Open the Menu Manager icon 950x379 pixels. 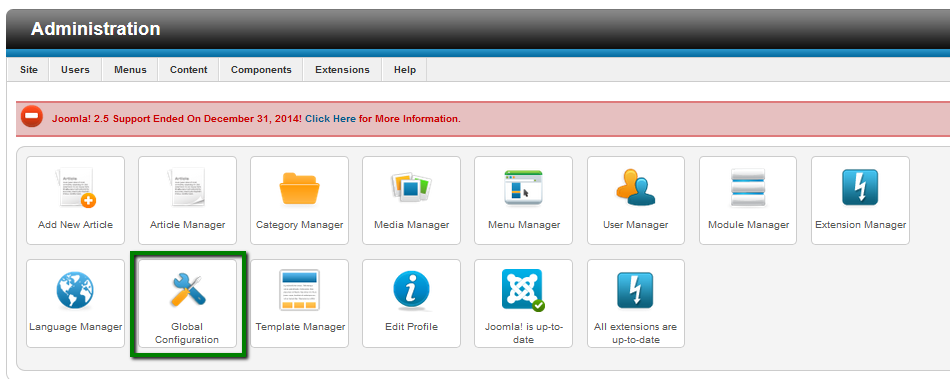pos(523,188)
